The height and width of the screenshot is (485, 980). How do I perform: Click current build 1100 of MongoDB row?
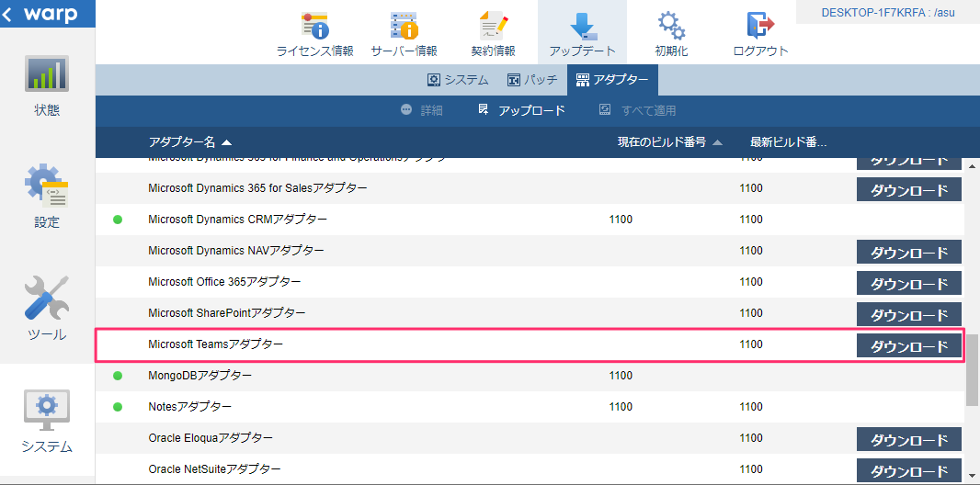(620, 375)
